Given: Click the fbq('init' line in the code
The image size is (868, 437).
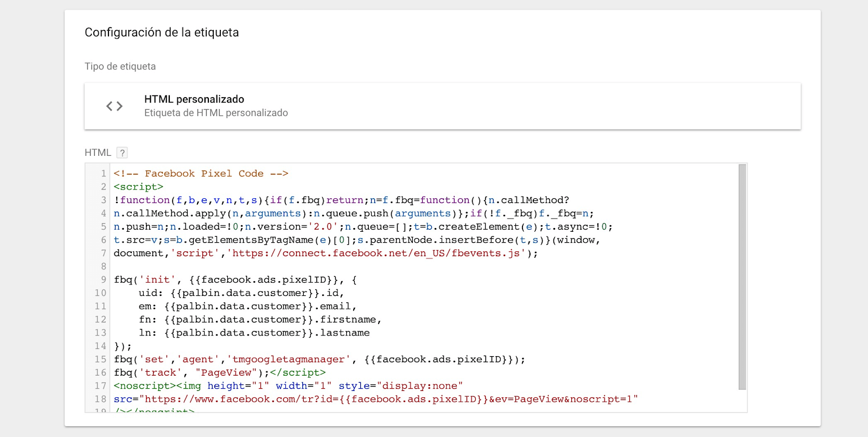Looking at the screenshot, I should click(235, 280).
